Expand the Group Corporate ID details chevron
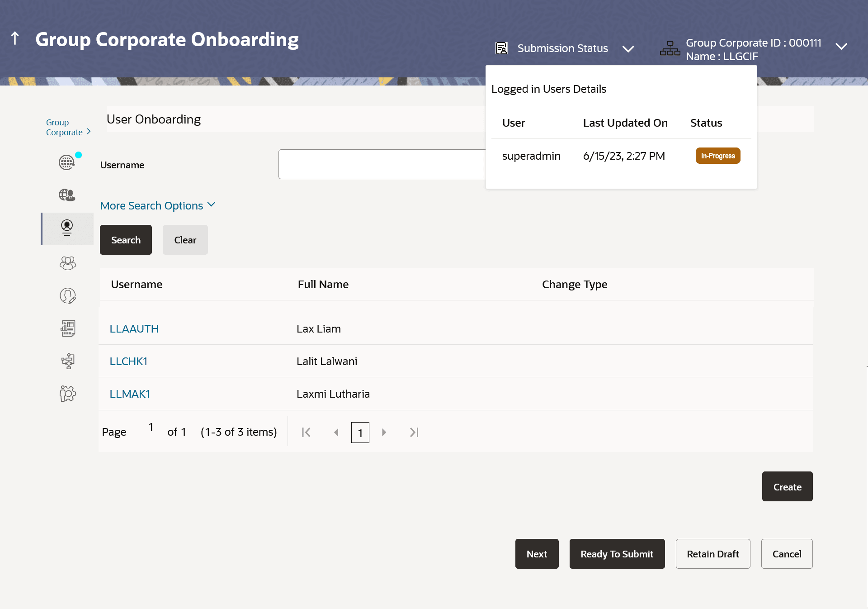The image size is (868, 609). pos(841,47)
